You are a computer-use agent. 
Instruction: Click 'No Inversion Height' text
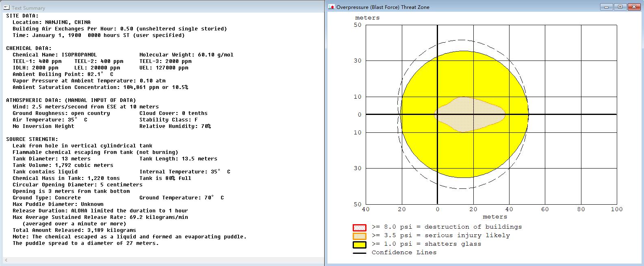tap(43, 126)
